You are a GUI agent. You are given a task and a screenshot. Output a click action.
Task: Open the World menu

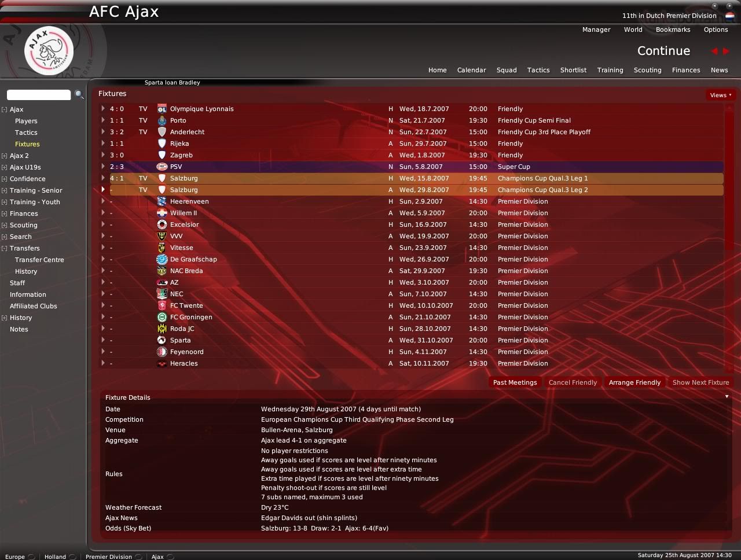click(633, 30)
